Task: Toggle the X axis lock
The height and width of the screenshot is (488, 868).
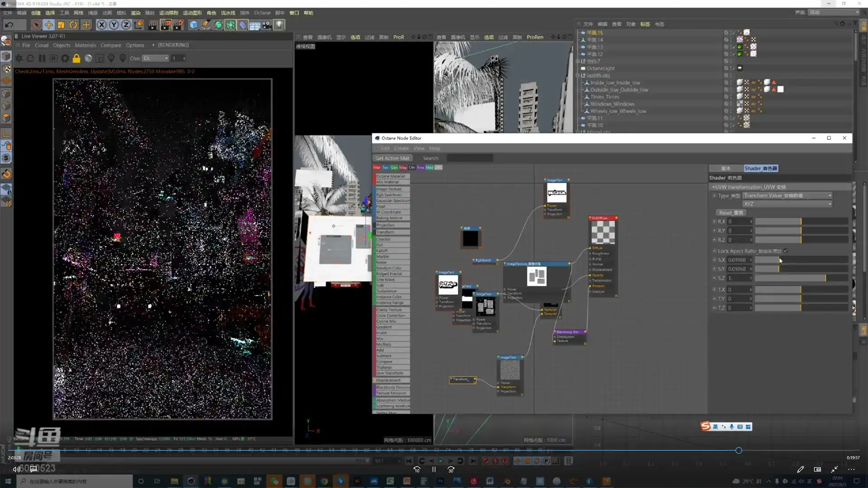Action: (102, 25)
